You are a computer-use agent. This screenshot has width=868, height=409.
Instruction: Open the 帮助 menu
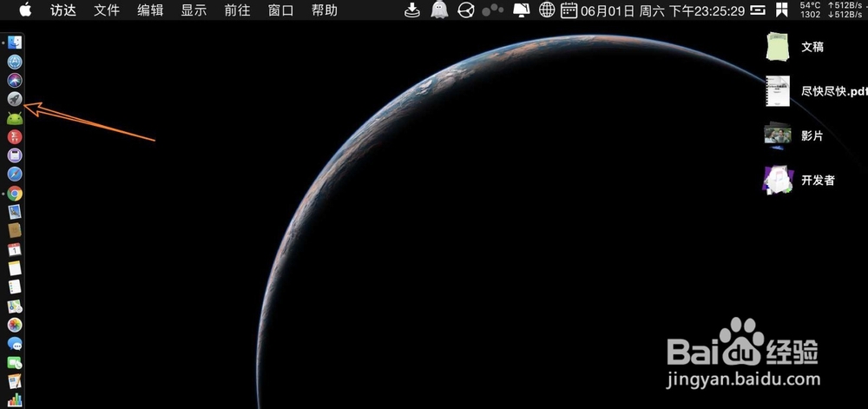pyautogui.click(x=325, y=10)
